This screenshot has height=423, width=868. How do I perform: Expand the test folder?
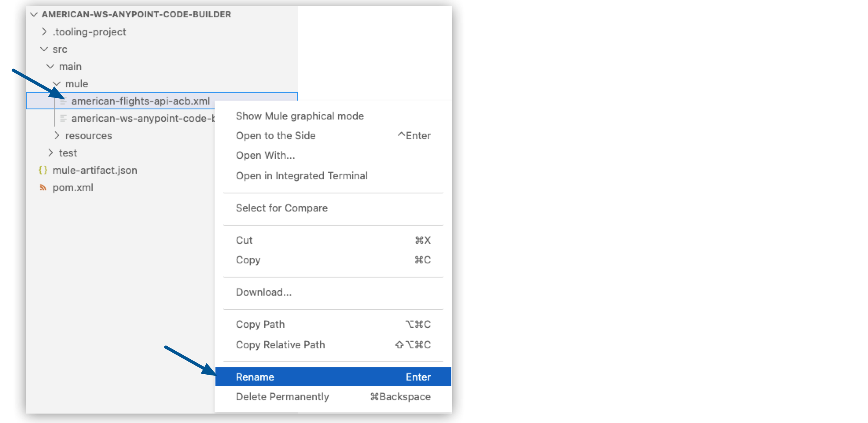pyautogui.click(x=50, y=153)
